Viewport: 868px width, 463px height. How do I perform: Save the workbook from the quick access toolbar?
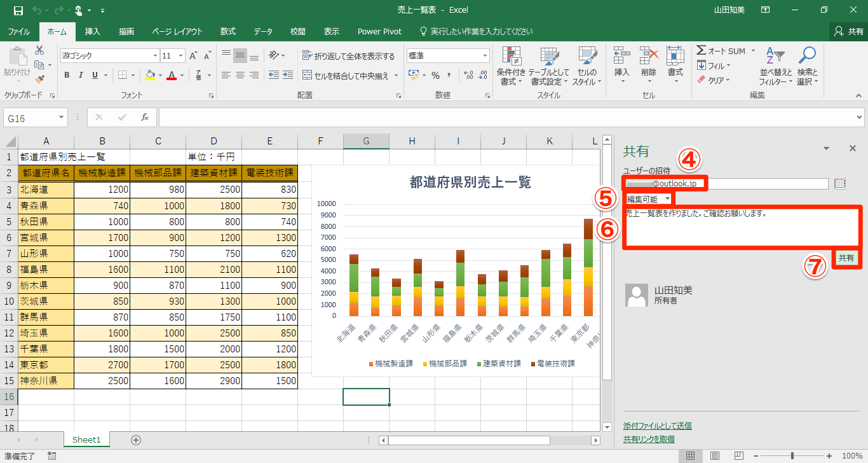[x=18, y=10]
